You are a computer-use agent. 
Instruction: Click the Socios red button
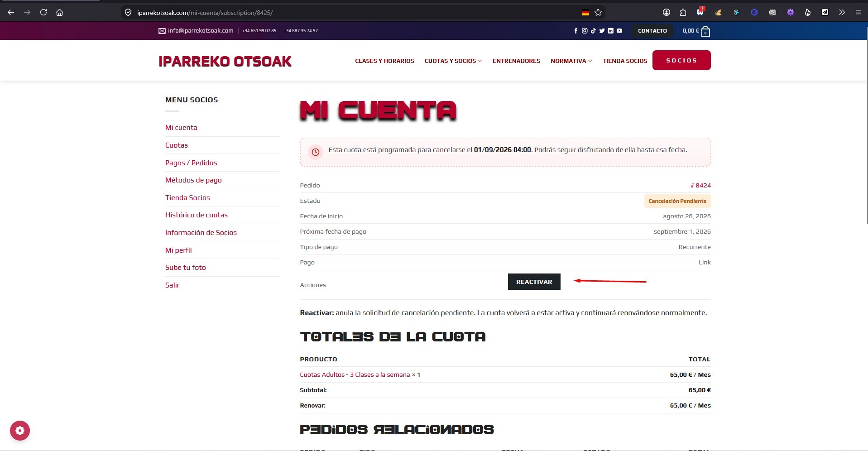681,60
